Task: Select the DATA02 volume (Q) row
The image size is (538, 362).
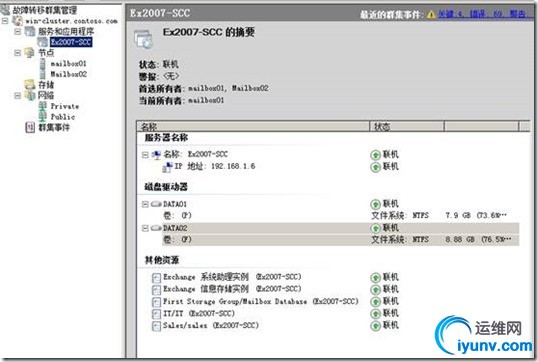Action: click(x=340, y=240)
